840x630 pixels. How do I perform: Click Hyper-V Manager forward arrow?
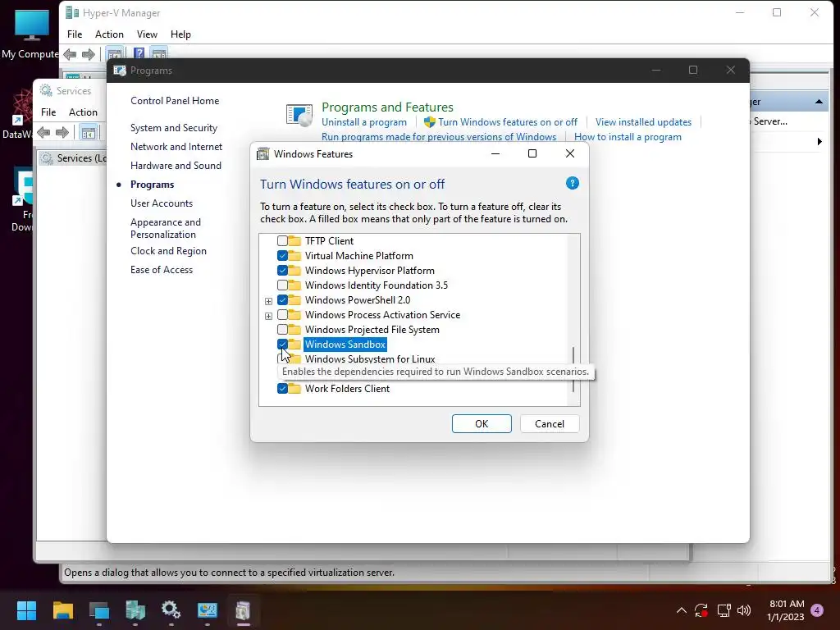point(89,54)
